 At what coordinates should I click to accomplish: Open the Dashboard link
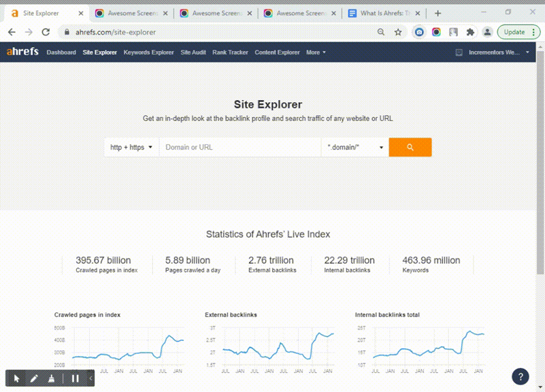click(x=61, y=52)
